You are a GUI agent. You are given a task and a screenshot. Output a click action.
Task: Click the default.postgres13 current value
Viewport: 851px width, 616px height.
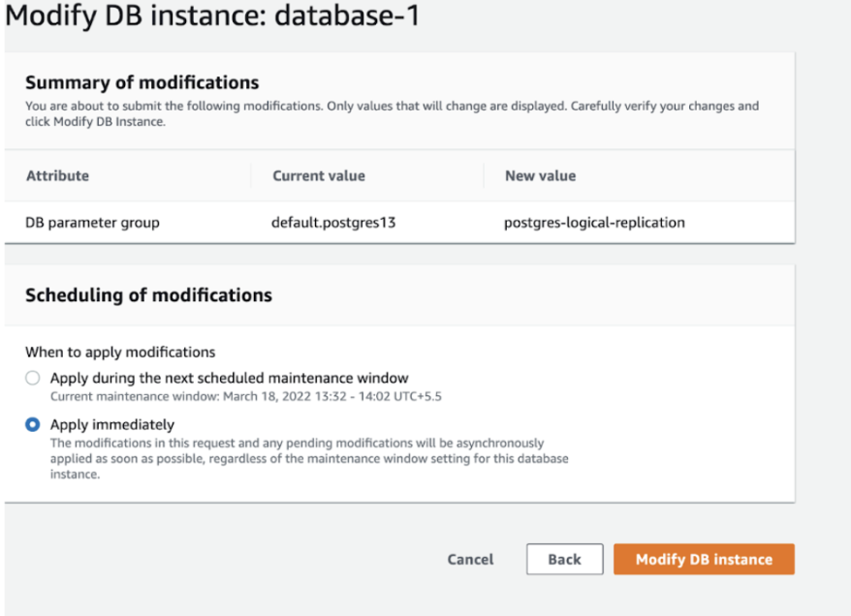[333, 223]
